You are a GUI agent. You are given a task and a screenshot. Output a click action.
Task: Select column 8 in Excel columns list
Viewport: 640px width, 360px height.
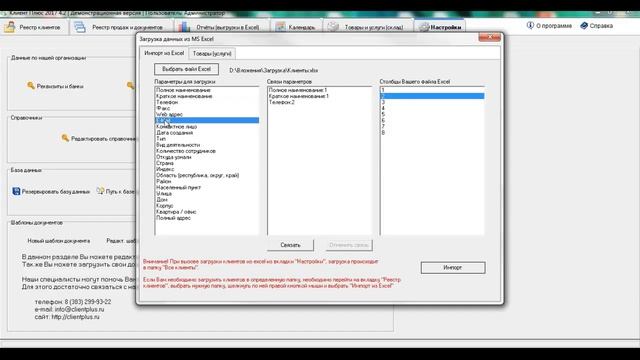point(432,133)
